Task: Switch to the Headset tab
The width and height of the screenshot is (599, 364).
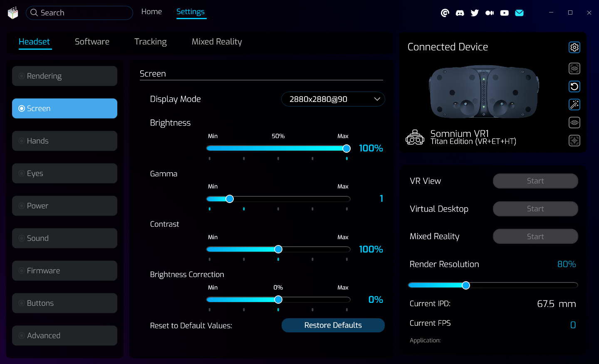Action: 34,42
